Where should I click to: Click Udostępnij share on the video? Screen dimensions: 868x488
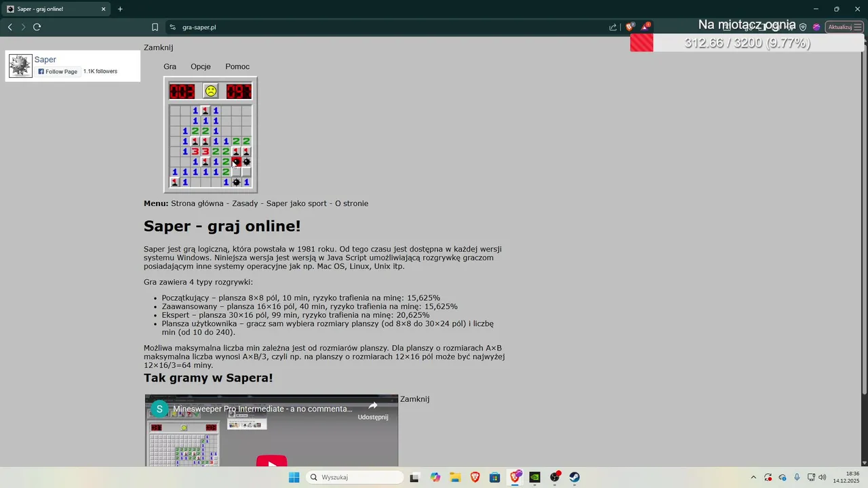click(373, 411)
